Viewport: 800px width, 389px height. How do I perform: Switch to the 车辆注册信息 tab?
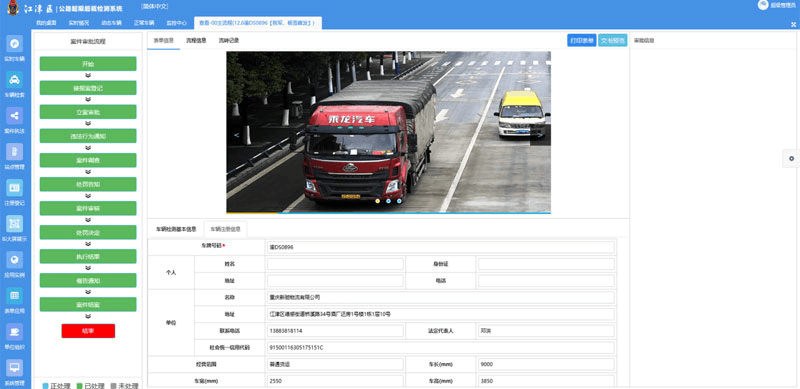226,229
